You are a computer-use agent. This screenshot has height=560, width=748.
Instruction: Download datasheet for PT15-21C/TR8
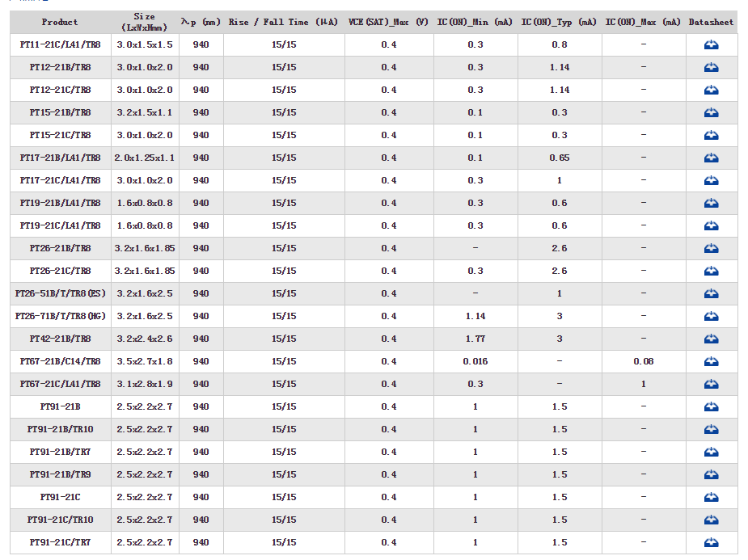pyautogui.click(x=711, y=135)
